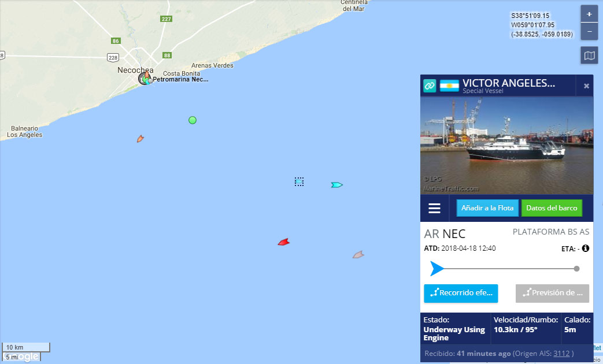This screenshot has height=364, width=603.
Task: Open the map layers icon
Action: click(589, 55)
